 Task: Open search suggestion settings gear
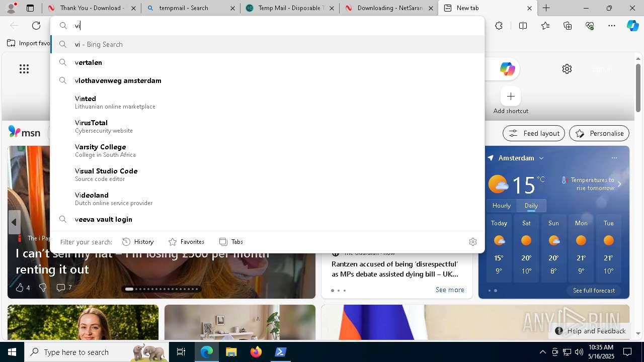[x=473, y=242]
